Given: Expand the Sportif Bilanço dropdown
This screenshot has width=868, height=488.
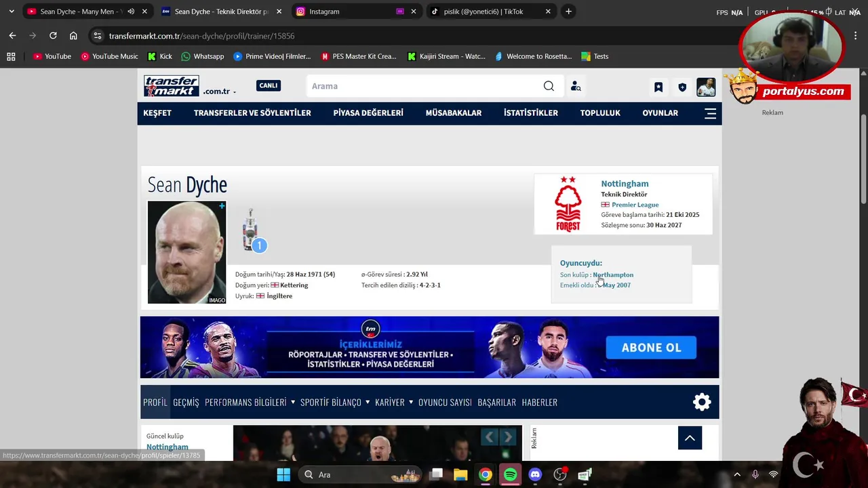Looking at the screenshot, I should coord(368,402).
